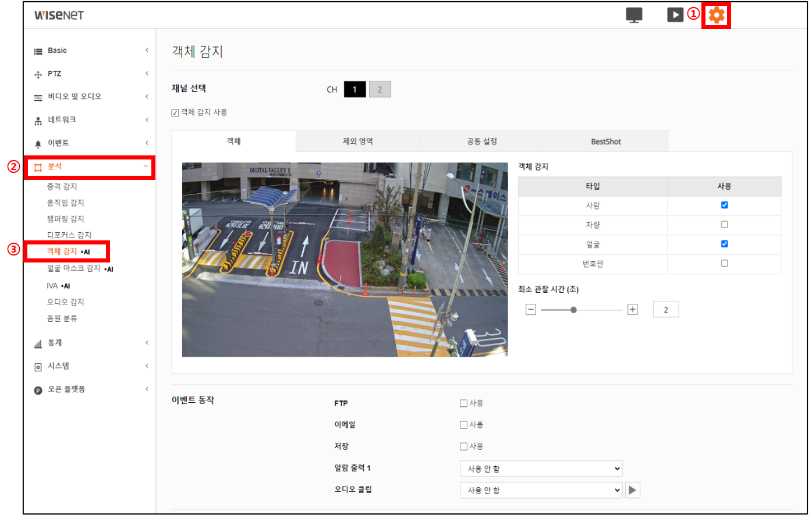Open the settings gear icon

click(716, 15)
